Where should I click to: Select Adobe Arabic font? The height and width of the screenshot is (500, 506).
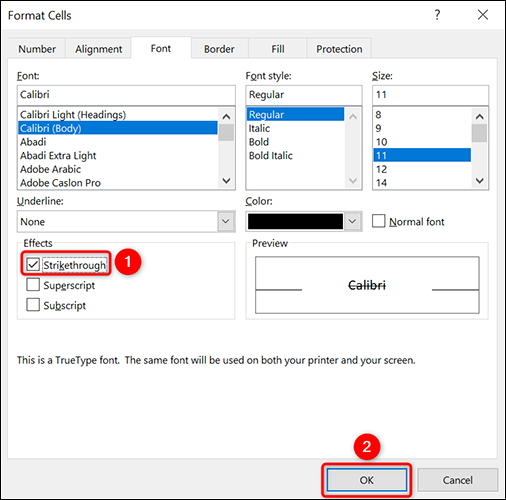118,169
